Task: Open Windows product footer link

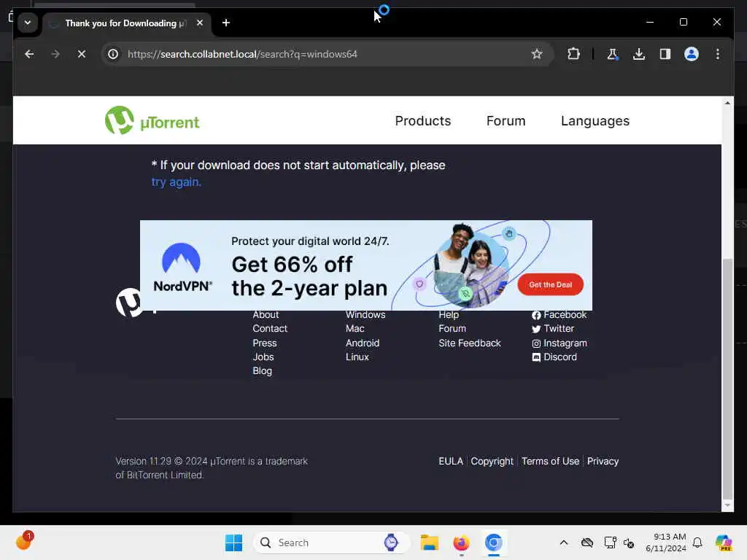Action: 365,315
